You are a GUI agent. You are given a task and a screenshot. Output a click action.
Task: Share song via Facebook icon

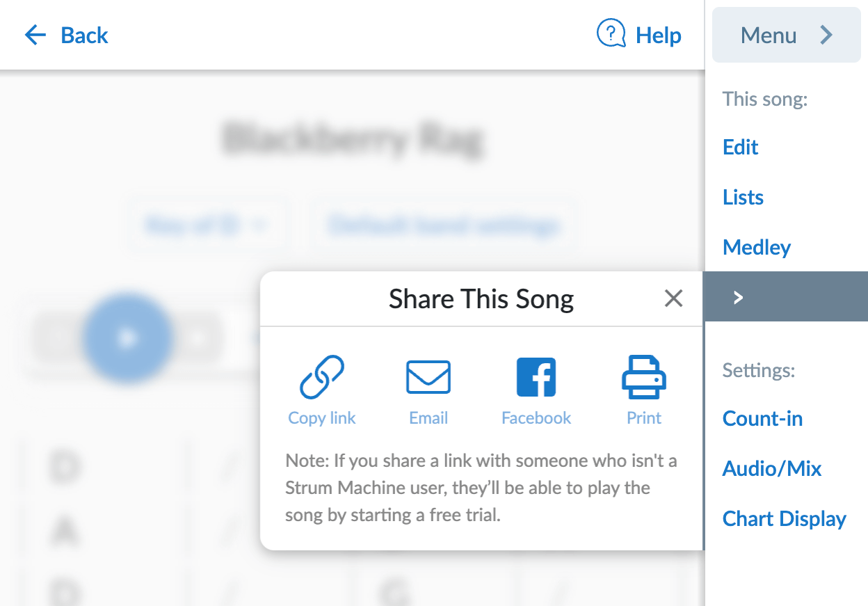pos(536,377)
